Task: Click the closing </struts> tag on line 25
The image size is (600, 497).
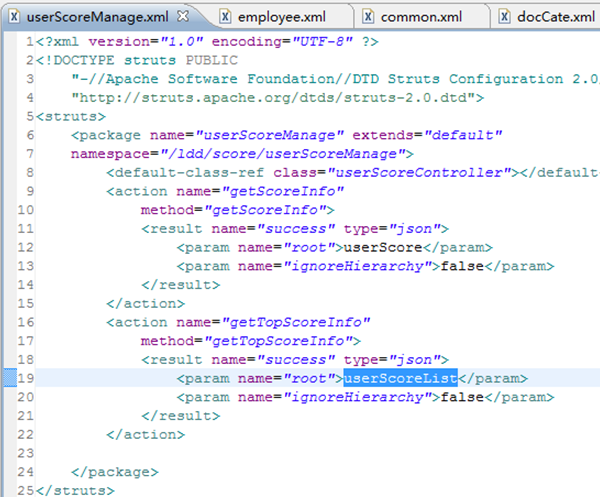Action: coord(75,490)
